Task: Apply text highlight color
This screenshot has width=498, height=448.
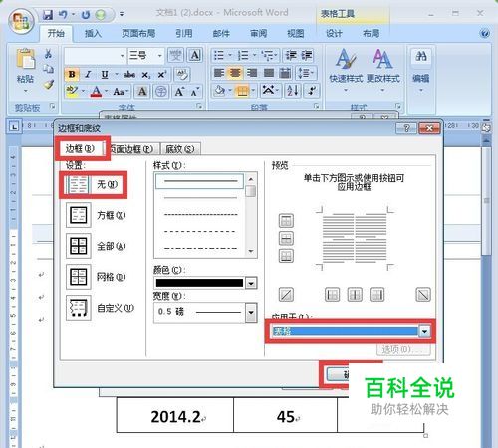Action: pos(72,91)
